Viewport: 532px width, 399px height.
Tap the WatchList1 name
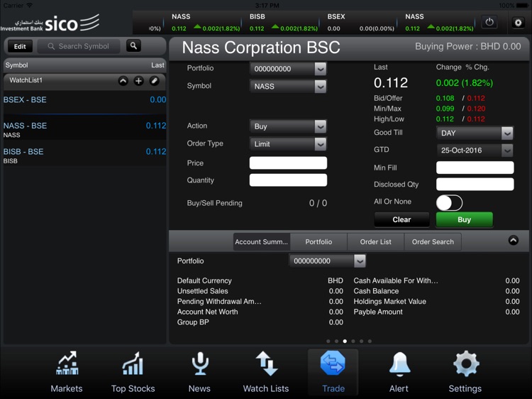[26, 80]
